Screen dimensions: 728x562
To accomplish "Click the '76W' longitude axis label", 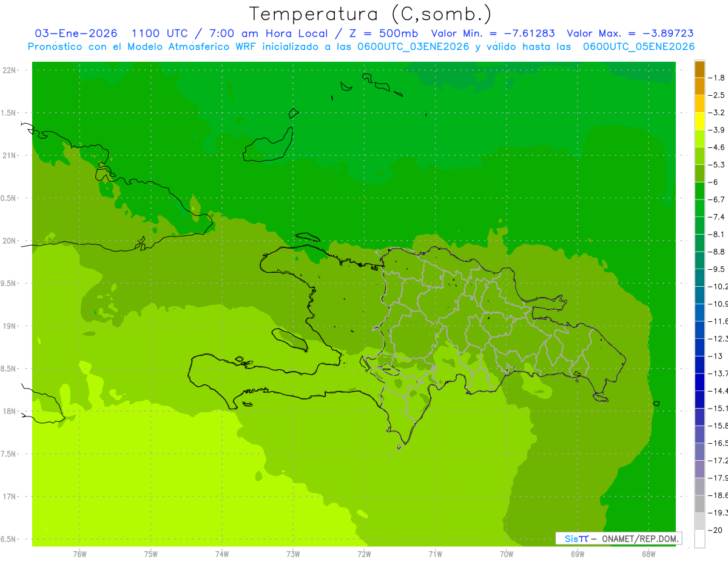I will coord(79,554).
